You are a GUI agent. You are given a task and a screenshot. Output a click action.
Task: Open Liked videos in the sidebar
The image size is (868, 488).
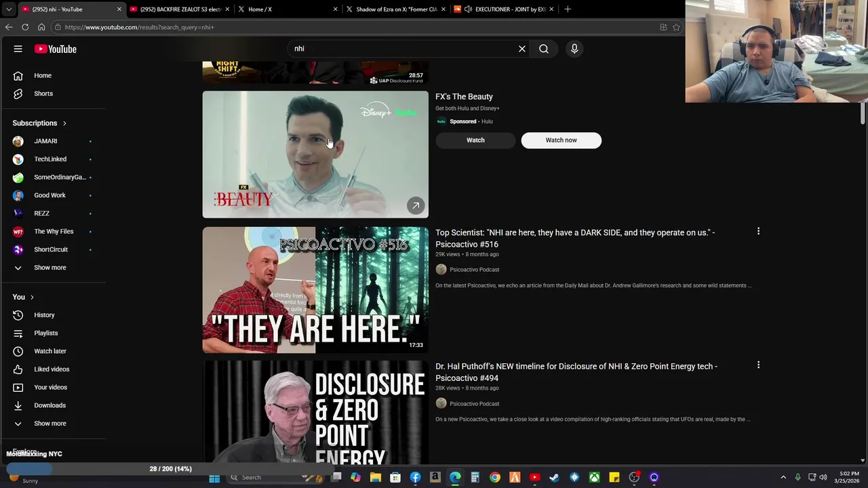click(53, 369)
